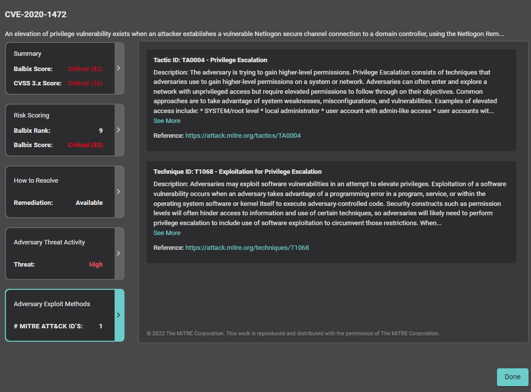The height and width of the screenshot is (392, 531).
Task: Click the CVSS 3.x Score Critical (10) value
Action: tap(85, 83)
